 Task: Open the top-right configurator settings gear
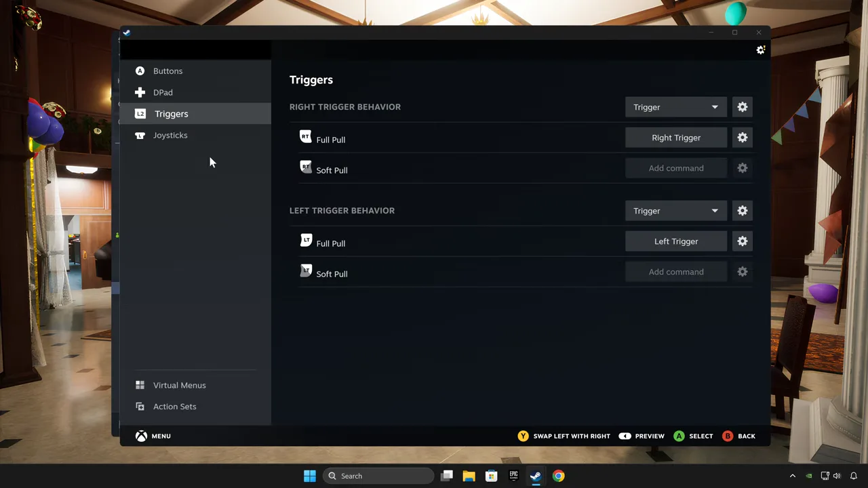[x=761, y=50]
